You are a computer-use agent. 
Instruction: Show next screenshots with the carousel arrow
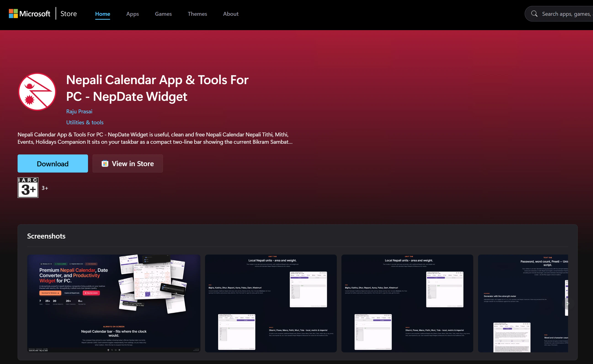[568, 304]
